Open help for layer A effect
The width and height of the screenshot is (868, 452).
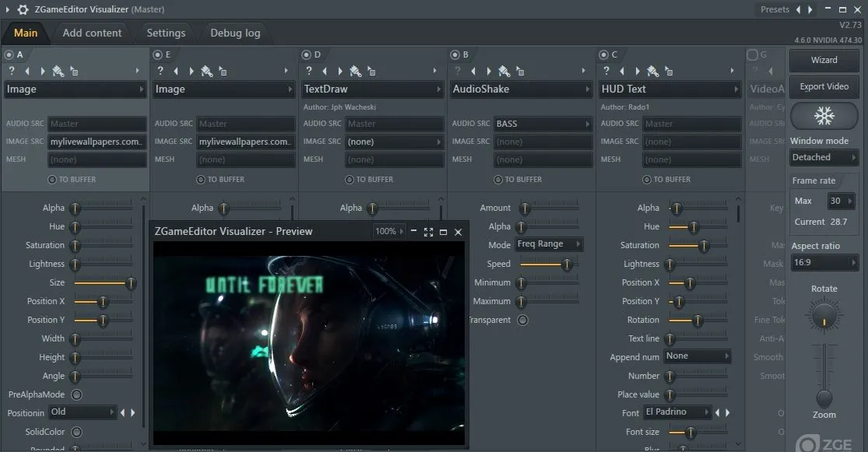click(x=12, y=71)
